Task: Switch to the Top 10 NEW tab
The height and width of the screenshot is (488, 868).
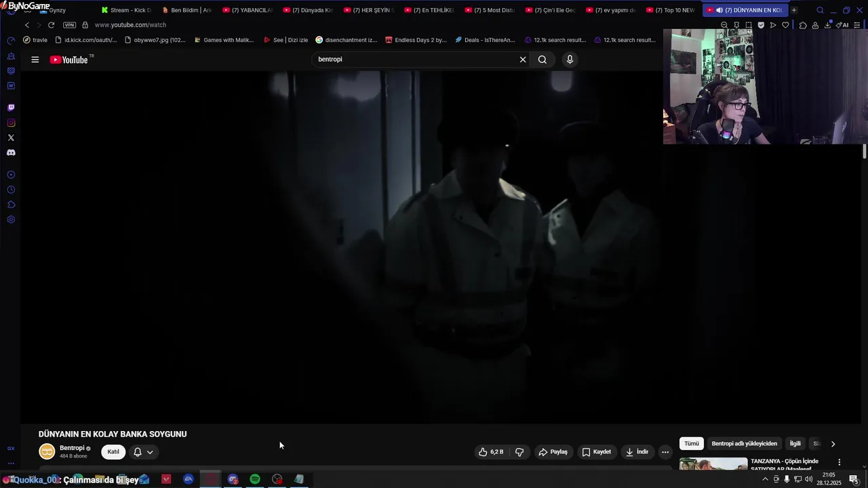Action: pos(670,10)
